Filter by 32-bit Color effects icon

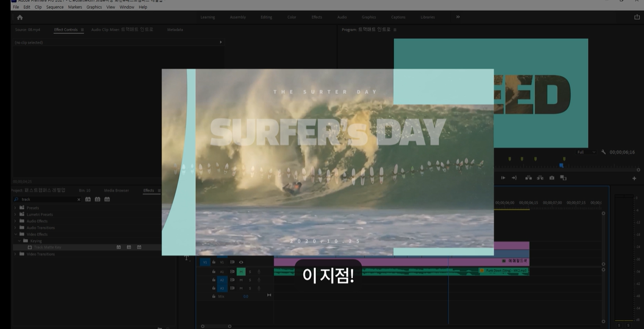(98, 199)
